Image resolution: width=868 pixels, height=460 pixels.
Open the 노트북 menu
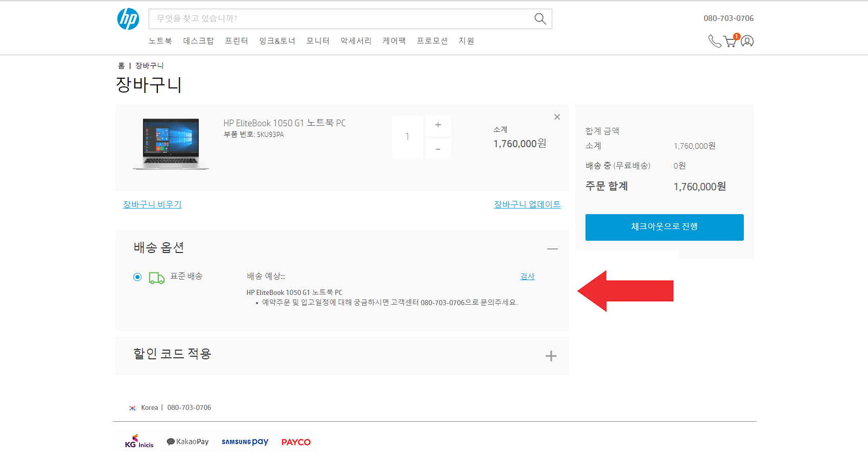[x=160, y=41]
